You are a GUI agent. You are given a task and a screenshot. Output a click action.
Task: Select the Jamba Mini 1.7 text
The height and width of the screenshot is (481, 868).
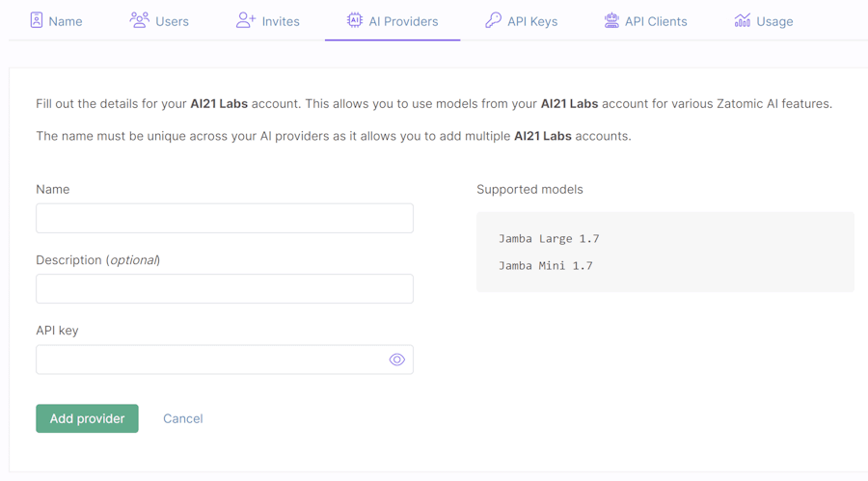click(x=545, y=266)
